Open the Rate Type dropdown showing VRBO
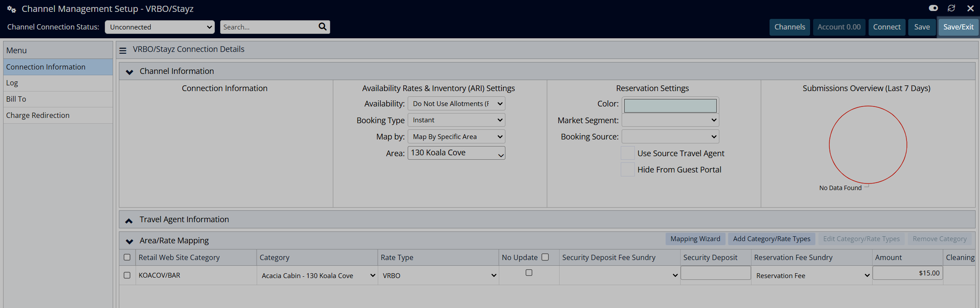Viewport: 980px width, 308px height. click(x=438, y=275)
